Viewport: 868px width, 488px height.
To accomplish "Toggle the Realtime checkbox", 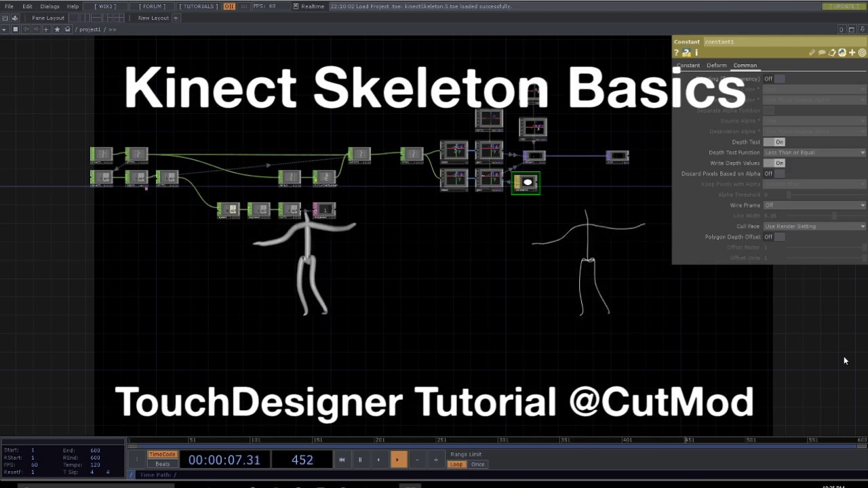I will coord(296,6).
